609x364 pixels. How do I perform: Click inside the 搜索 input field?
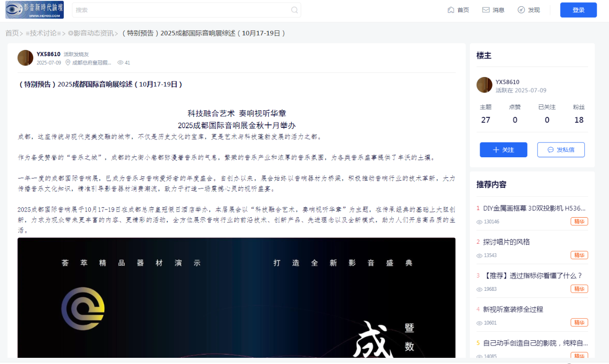click(x=181, y=10)
